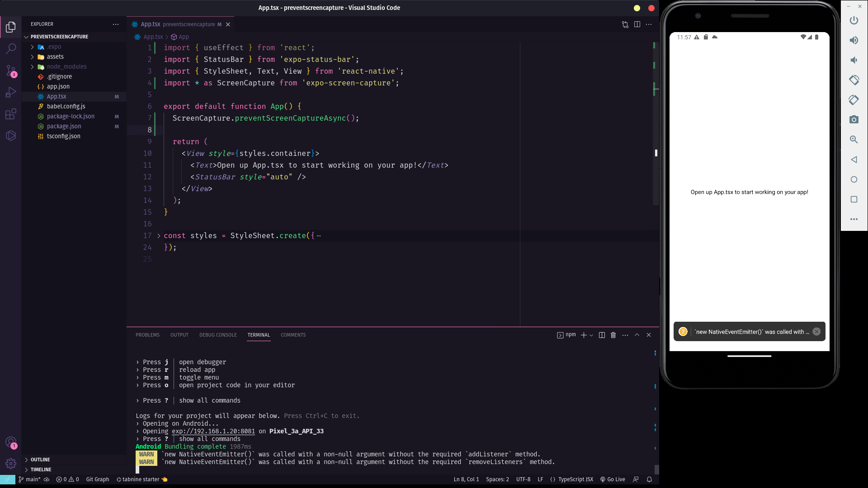Open the exp://192.168.1.20:8081 link
The image size is (868, 488).
[x=213, y=431]
